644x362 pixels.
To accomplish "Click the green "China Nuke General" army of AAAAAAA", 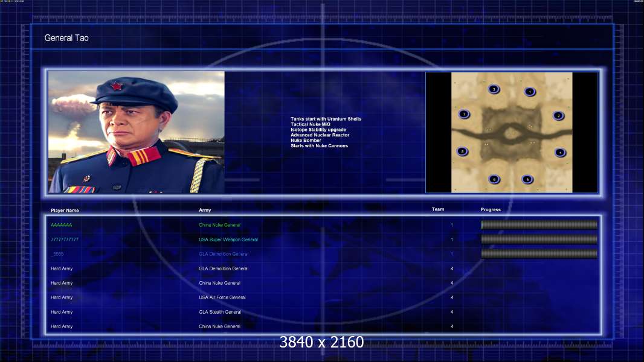I will click(x=220, y=225).
